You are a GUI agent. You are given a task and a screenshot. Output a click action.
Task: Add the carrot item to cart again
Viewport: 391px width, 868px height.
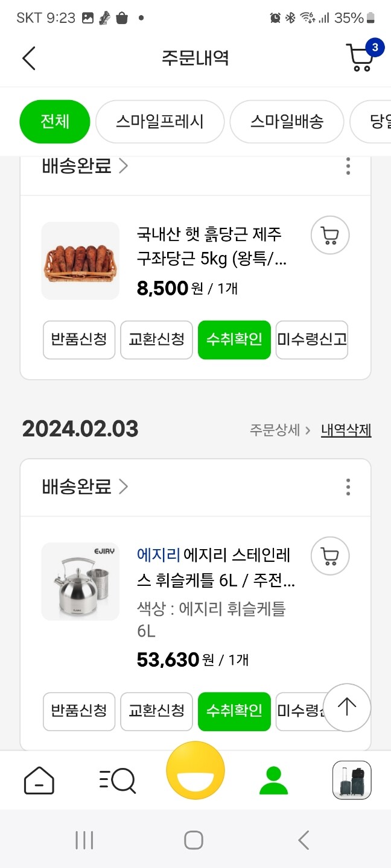329,235
